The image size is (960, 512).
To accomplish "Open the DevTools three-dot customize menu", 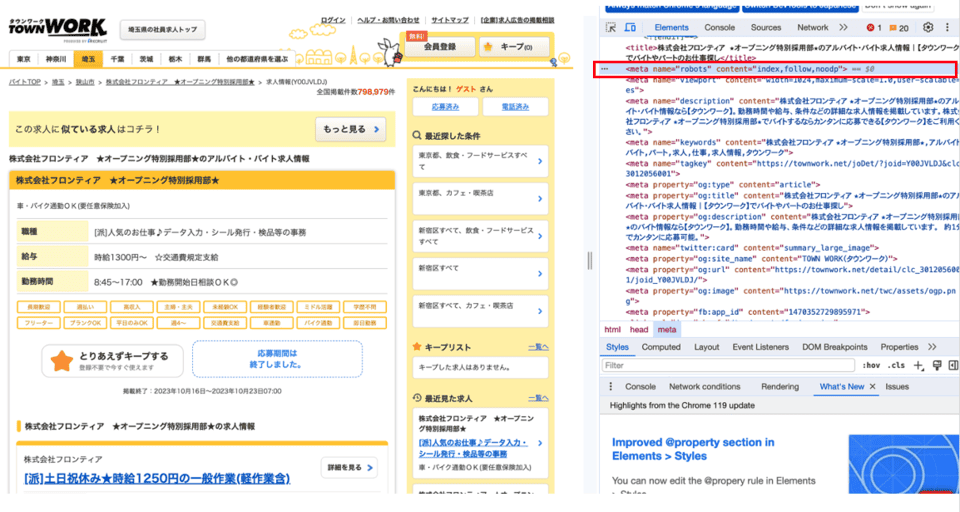I will coord(948,28).
